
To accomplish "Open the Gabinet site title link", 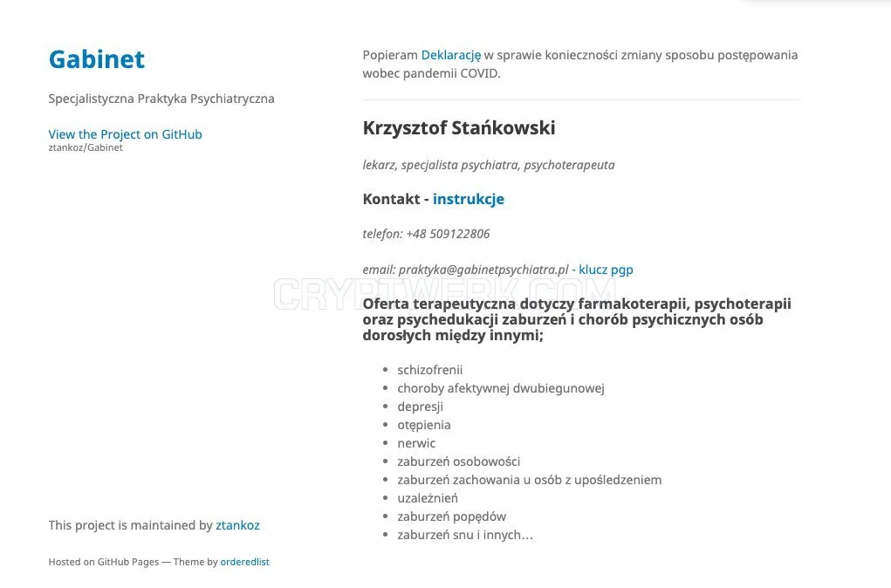I will [x=97, y=59].
